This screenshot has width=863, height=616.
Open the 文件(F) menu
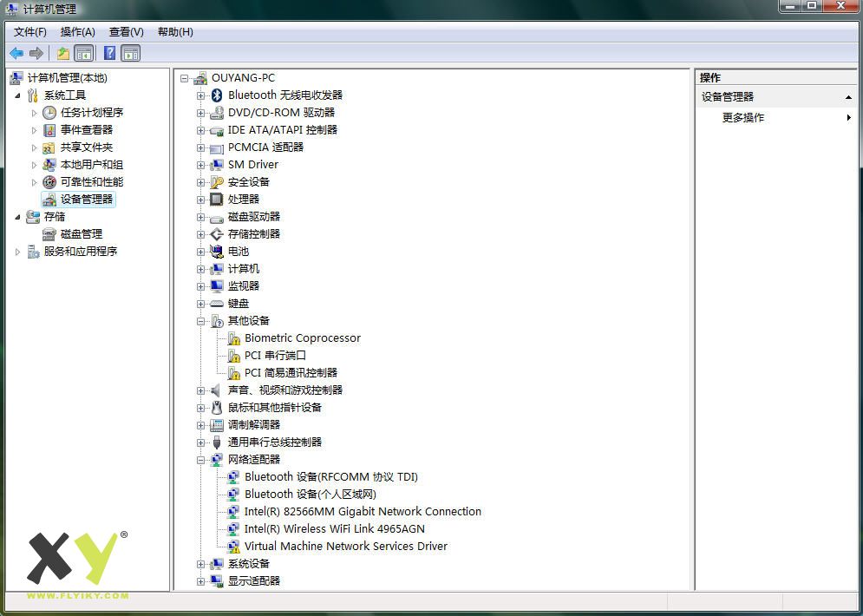coord(30,32)
